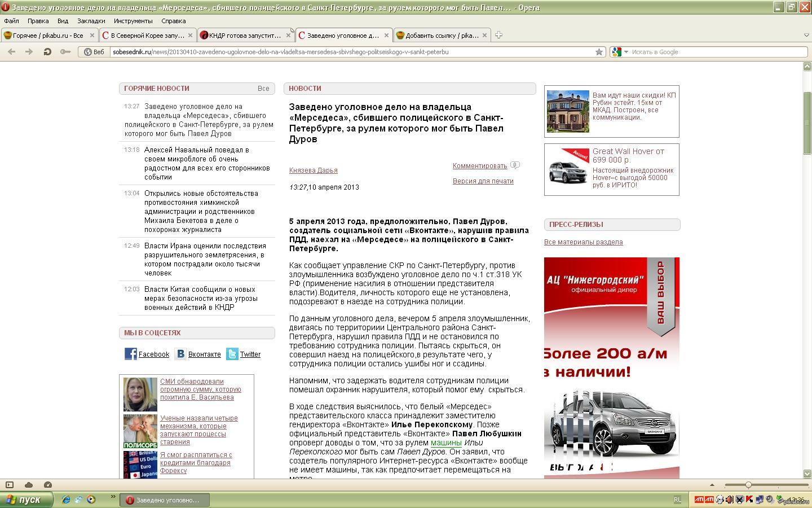Close the Добавить ссылку tab
The width and height of the screenshot is (812, 508).
pyautogui.click(x=484, y=35)
